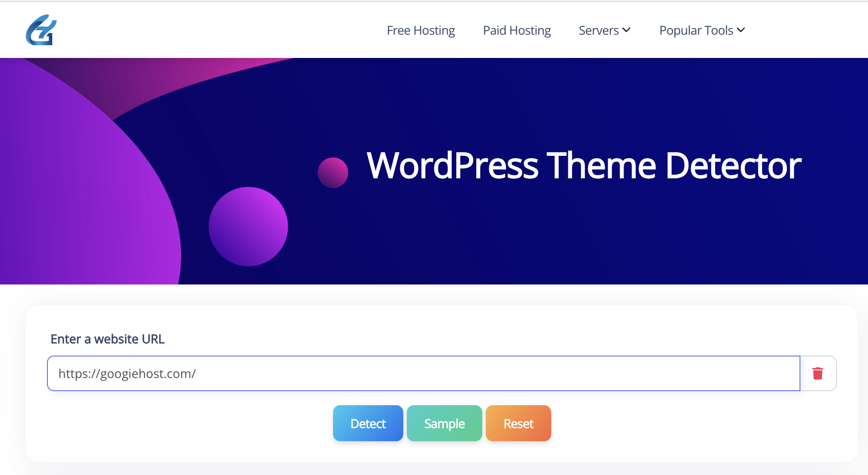Focus the website URL input field

pyautogui.click(x=483, y=374)
